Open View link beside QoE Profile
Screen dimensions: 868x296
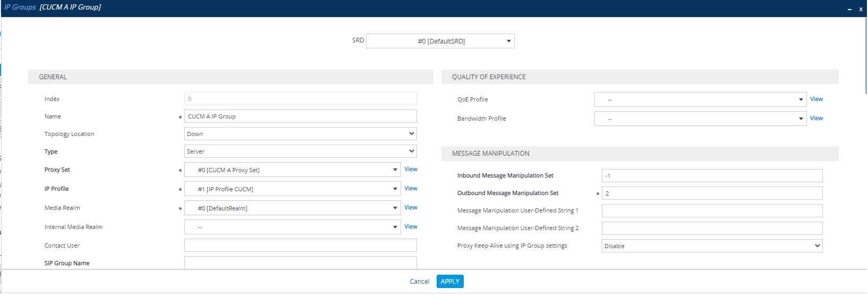(816, 99)
